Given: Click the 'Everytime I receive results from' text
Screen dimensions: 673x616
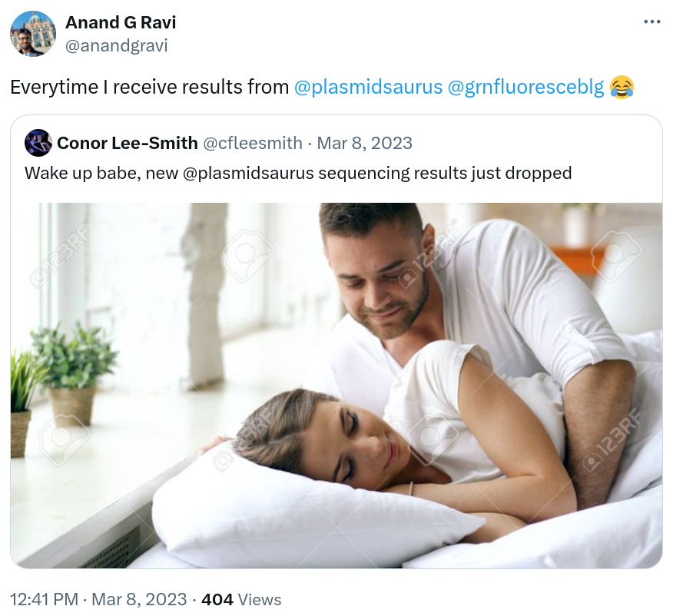Looking at the screenshot, I should tap(149, 87).
